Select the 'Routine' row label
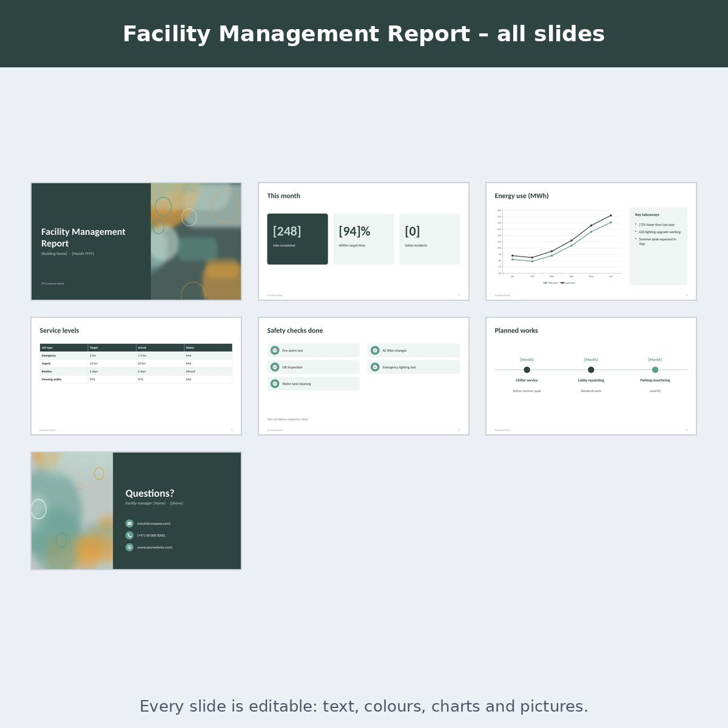 click(47, 371)
